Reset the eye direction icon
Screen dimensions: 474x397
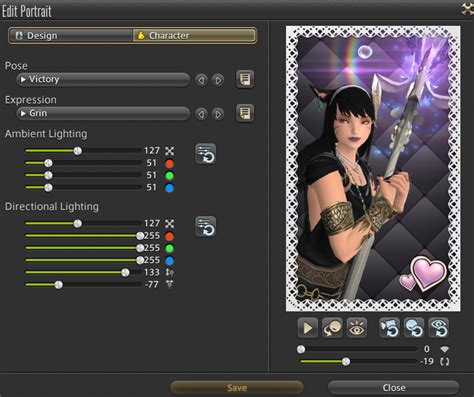click(x=439, y=328)
